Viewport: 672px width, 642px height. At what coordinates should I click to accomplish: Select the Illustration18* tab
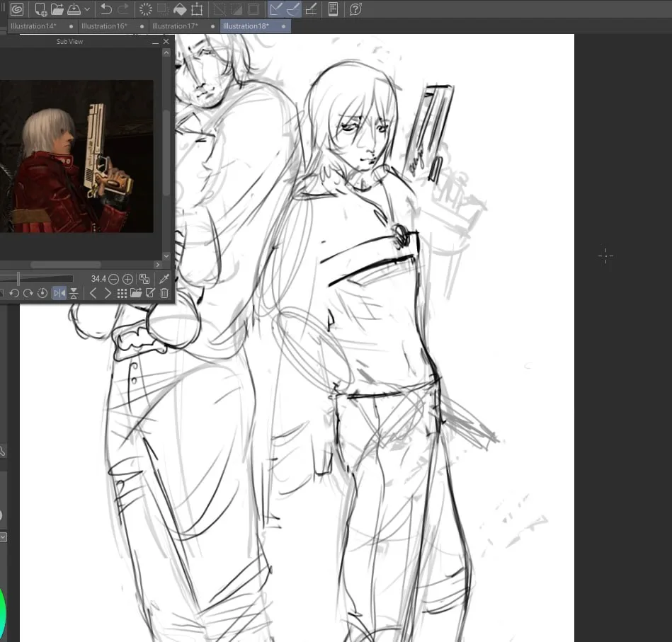click(x=246, y=26)
